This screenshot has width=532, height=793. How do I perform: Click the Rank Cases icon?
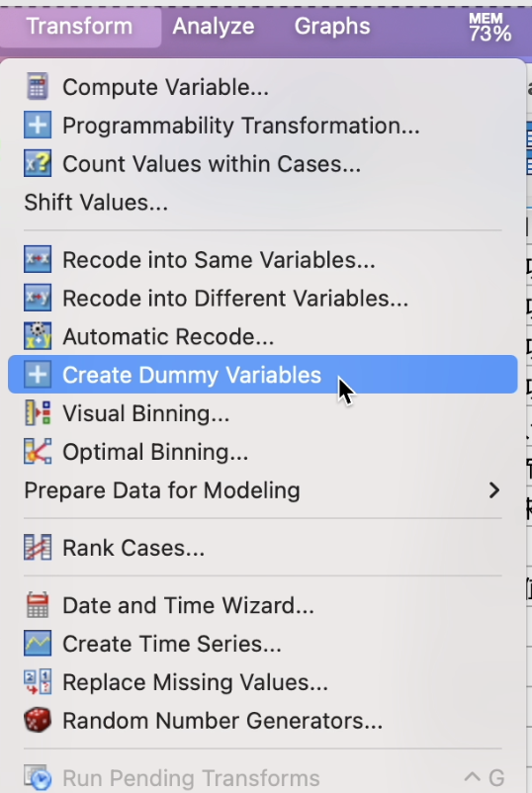pyautogui.click(x=37, y=548)
